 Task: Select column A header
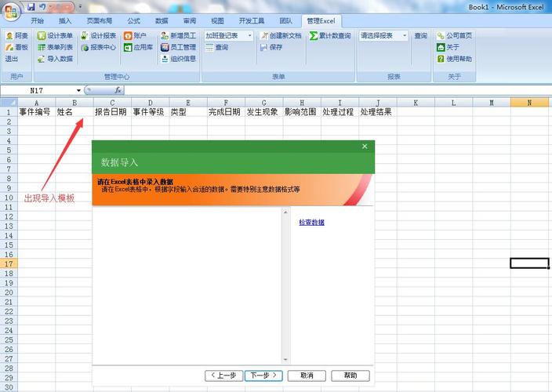36,103
